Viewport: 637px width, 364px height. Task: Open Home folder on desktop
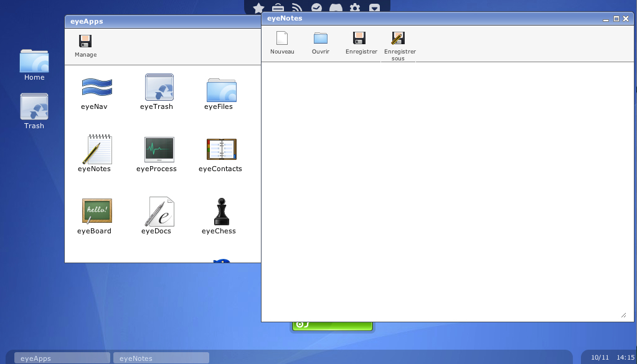click(34, 65)
